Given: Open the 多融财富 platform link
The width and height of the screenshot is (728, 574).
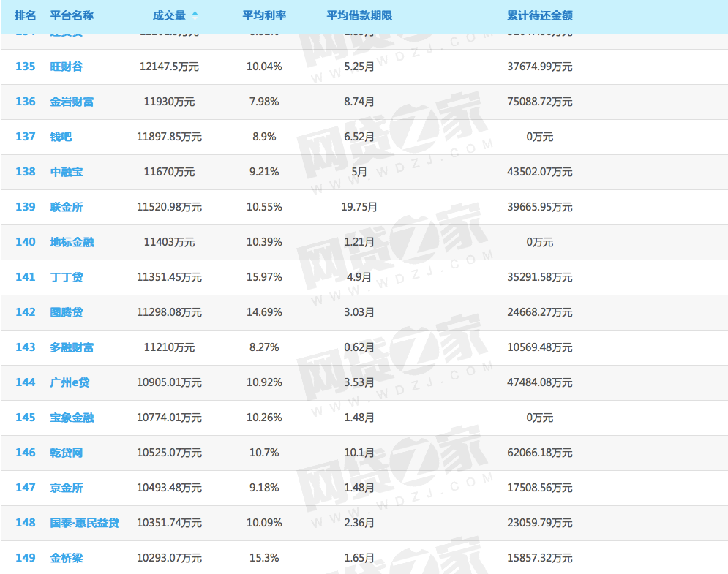Looking at the screenshot, I should coord(72,347).
